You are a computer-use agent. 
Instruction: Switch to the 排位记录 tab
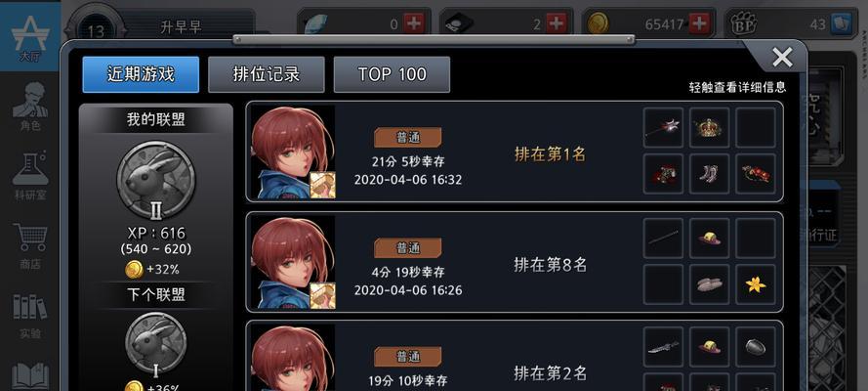[x=267, y=74]
